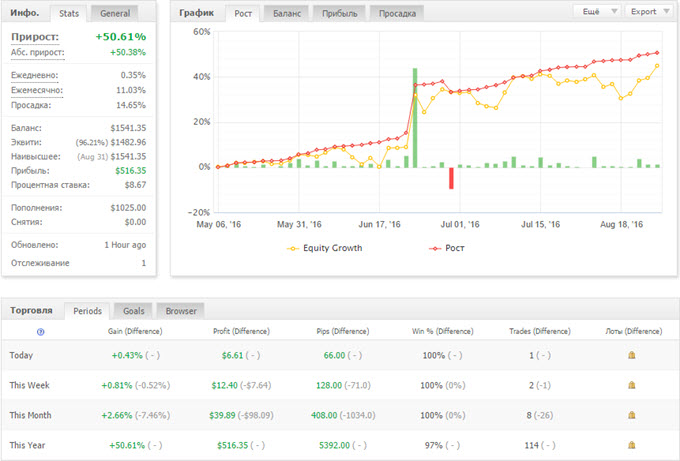The width and height of the screenshot is (680, 461).
Task: Toggle the red Рост legend series
Action: click(x=447, y=248)
